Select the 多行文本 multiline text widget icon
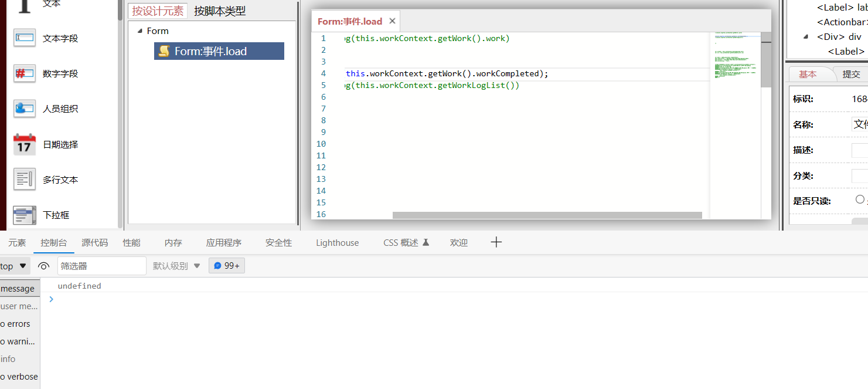868x389 pixels. [25, 180]
